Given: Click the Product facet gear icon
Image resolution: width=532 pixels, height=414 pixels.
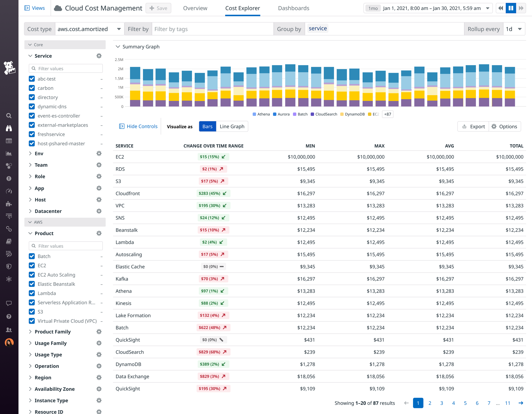Looking at the screenshot, I should tap(99, 233).
